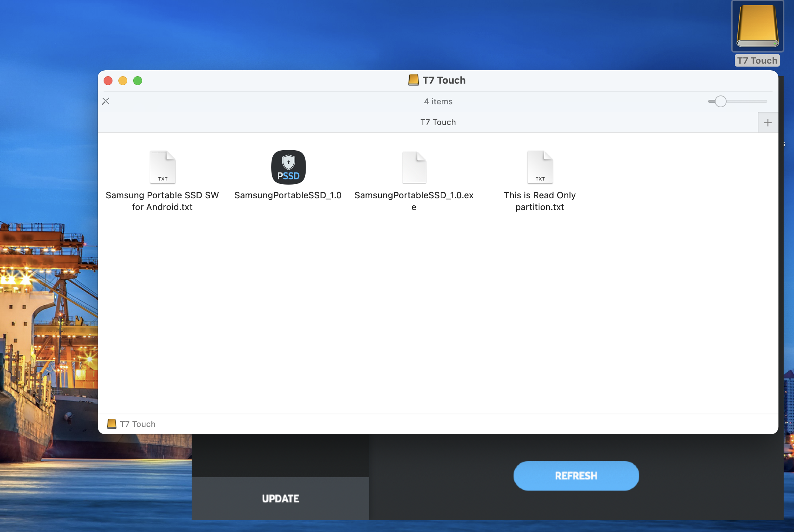This screenshot has width=794, height=532.
Task: Add a new Finder tab with plus button
Action: (x=768, y=122)
